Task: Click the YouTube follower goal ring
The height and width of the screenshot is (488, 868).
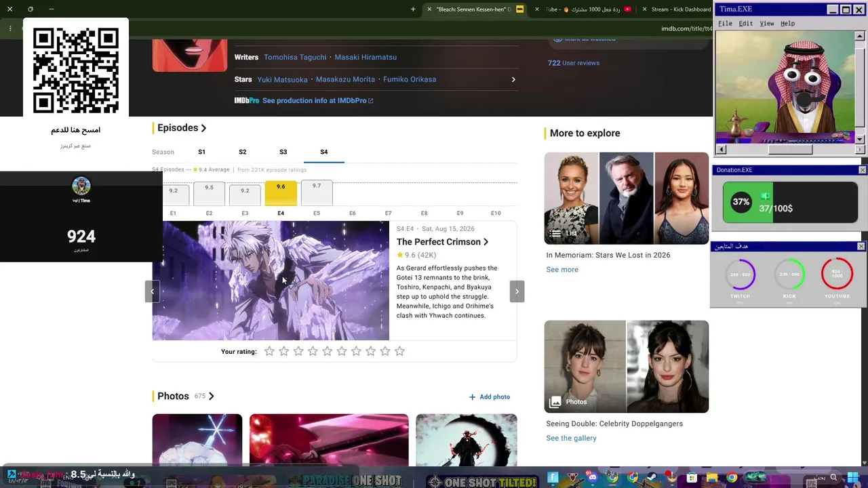Action: (837, 273)
